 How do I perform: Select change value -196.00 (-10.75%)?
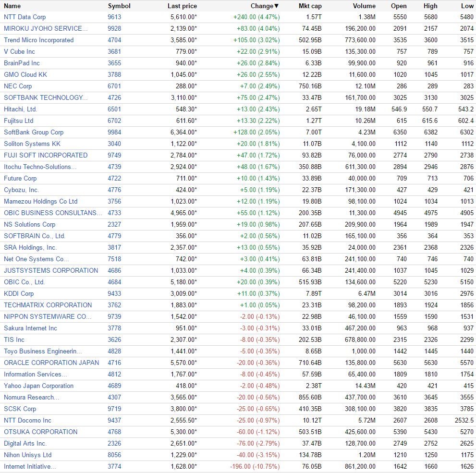pos(255,467)
